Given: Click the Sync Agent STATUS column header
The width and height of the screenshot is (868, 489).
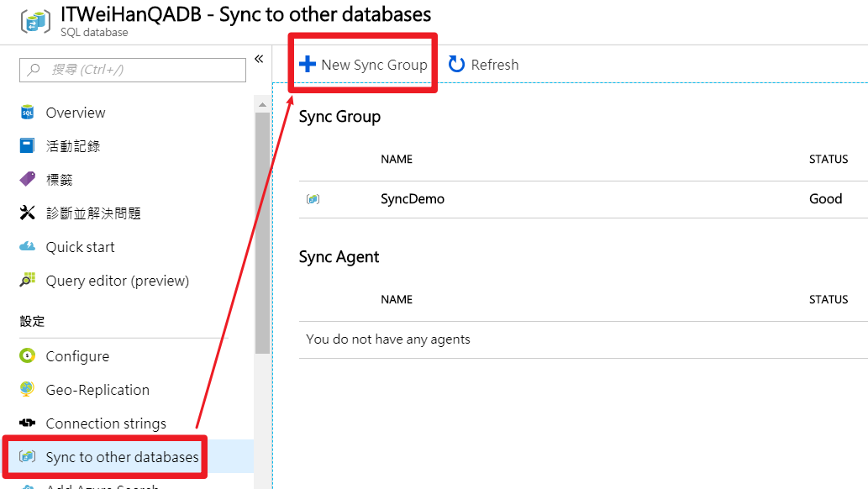Looking at the screenshot, I should click(829, 300).
